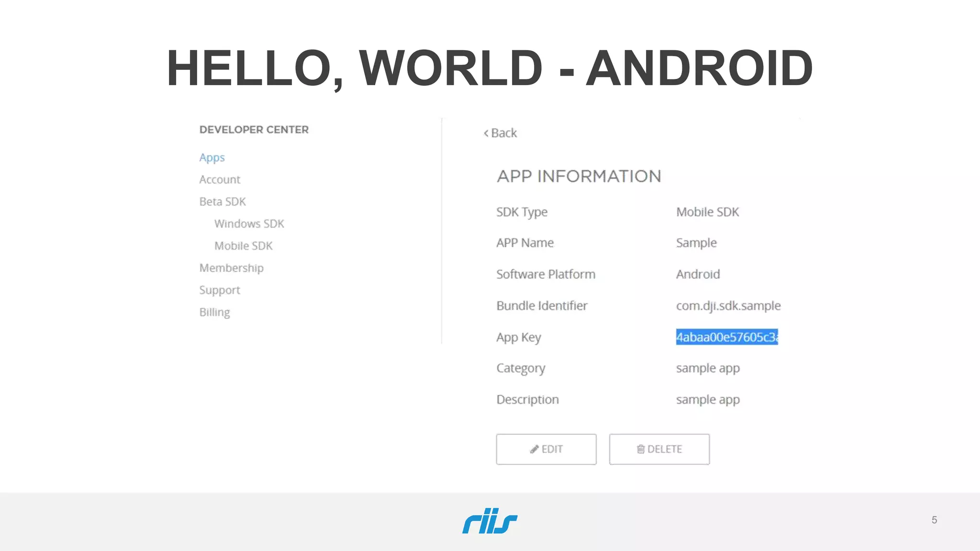The image size is (980, 551).
Task: Open Windows SDK under Beta SDK
Action: pyautogui.click(x=249, y=223)
